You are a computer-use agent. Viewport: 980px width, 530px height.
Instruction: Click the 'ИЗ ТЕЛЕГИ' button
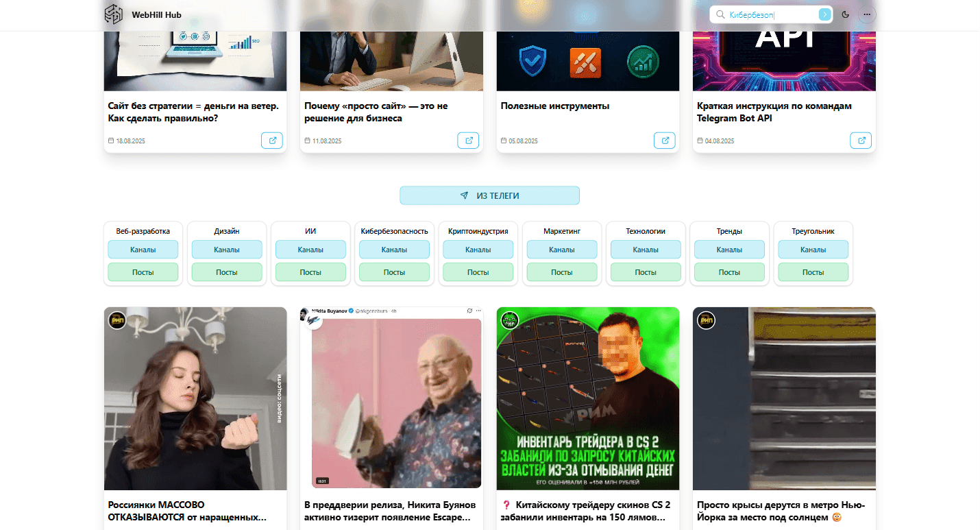point(490,195)
